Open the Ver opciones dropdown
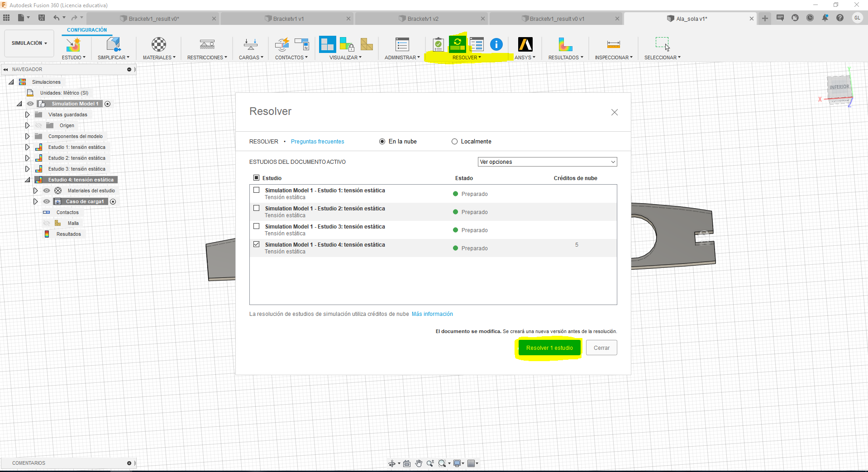The height and width of the screenshot is (472, 868). pos(548,162)
